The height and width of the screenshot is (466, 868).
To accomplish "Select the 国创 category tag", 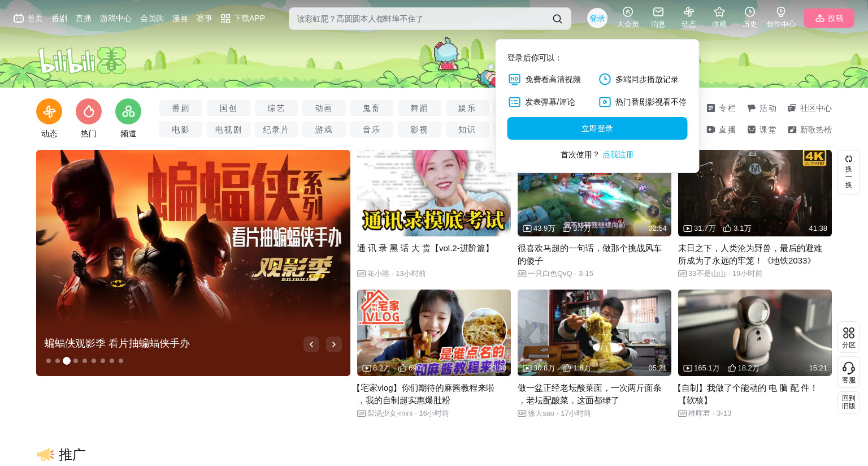I will tap(228, 108).
